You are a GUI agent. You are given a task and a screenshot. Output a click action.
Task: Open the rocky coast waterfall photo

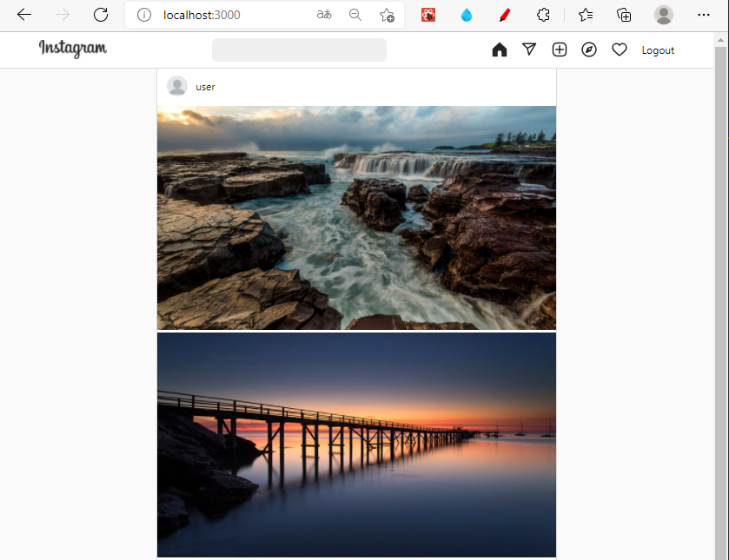click(356, 218)
